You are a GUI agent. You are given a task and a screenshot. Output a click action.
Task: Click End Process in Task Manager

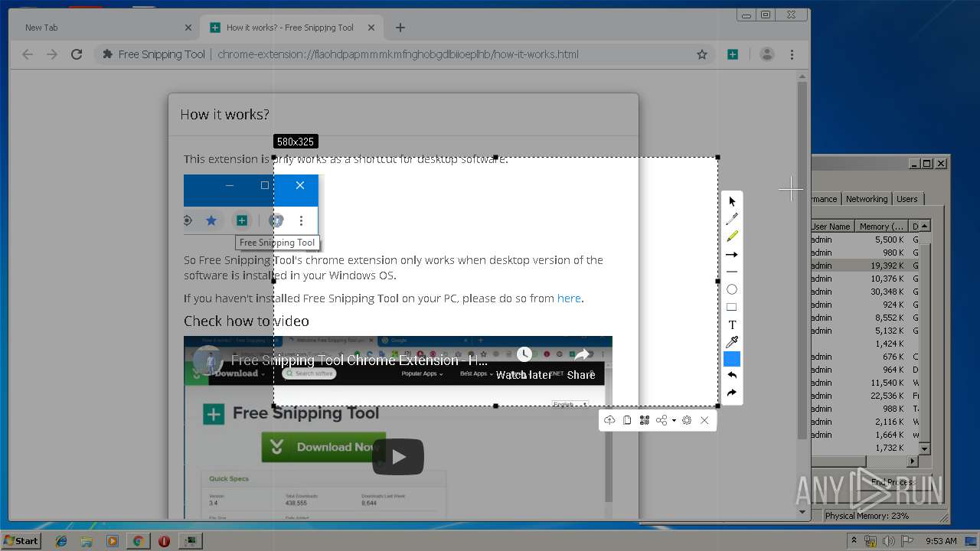(x=892, y=482)
